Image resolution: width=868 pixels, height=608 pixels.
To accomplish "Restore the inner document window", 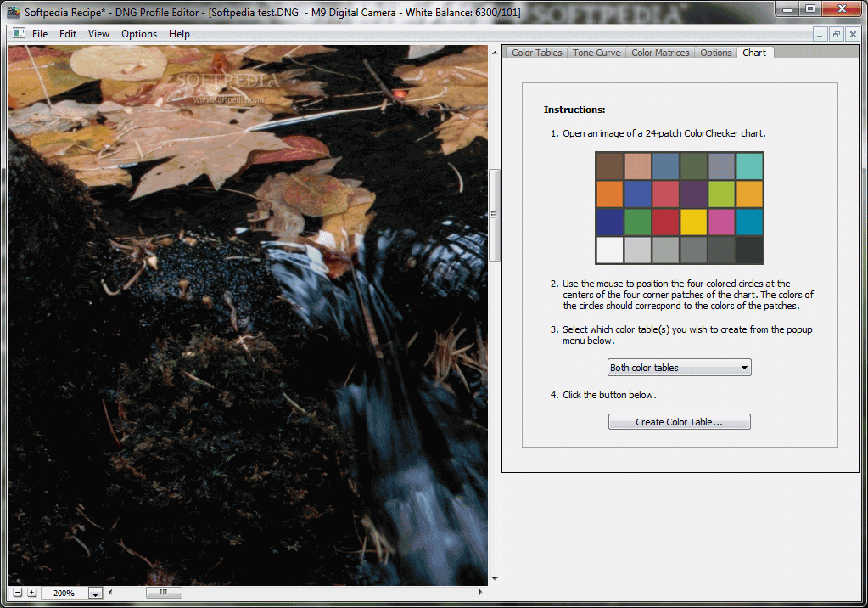I will pos(837,34).
